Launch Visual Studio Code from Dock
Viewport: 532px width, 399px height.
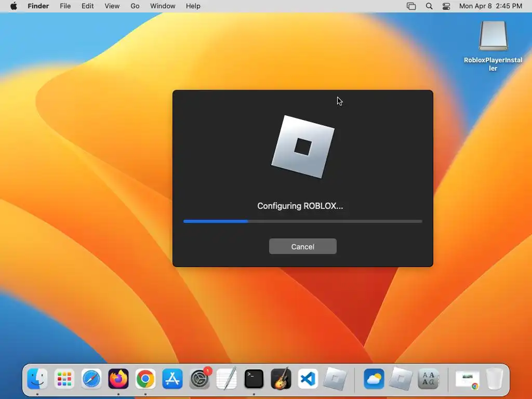(308, 379)
